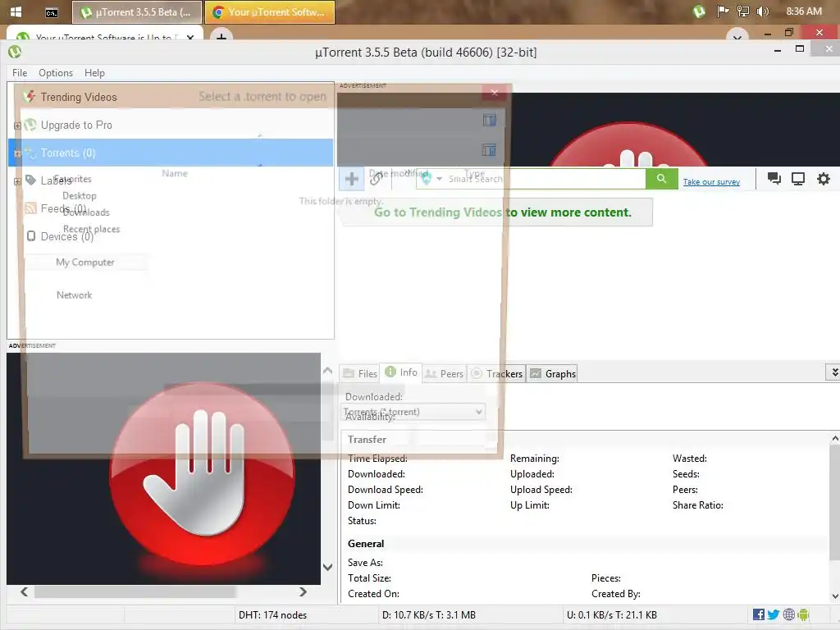Switch to the Peers tab
840x630 pixels.
click(x=444, y=373)
